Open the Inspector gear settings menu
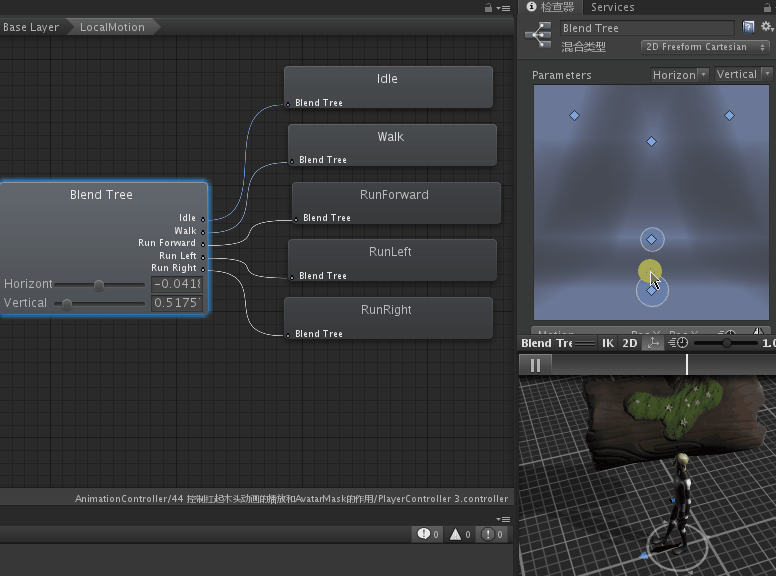This screenshot has height=576, width=776. click(x=767, y=26)
